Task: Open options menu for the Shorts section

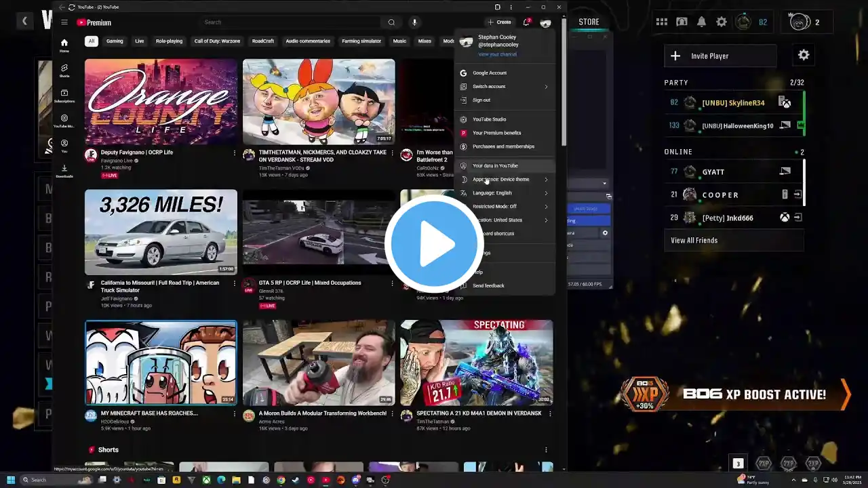Action: pos(546,450)
